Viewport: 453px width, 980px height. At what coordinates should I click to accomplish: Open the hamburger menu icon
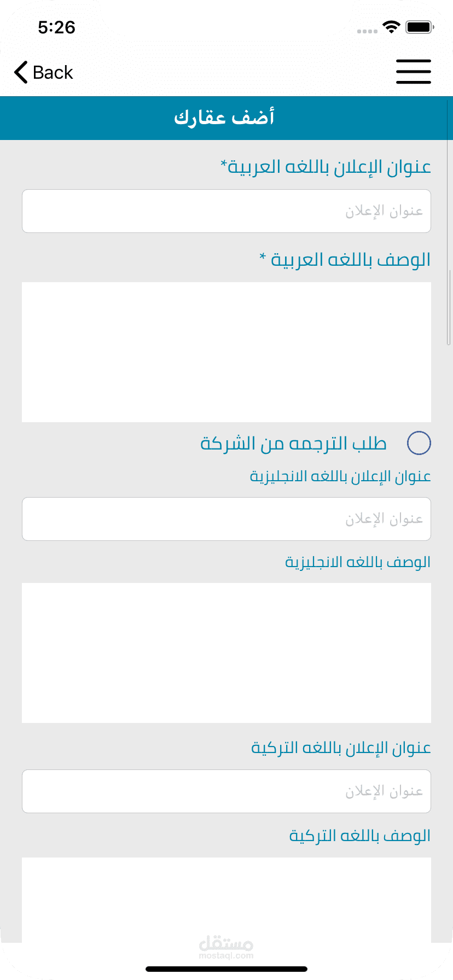click(x=413, y=72)
